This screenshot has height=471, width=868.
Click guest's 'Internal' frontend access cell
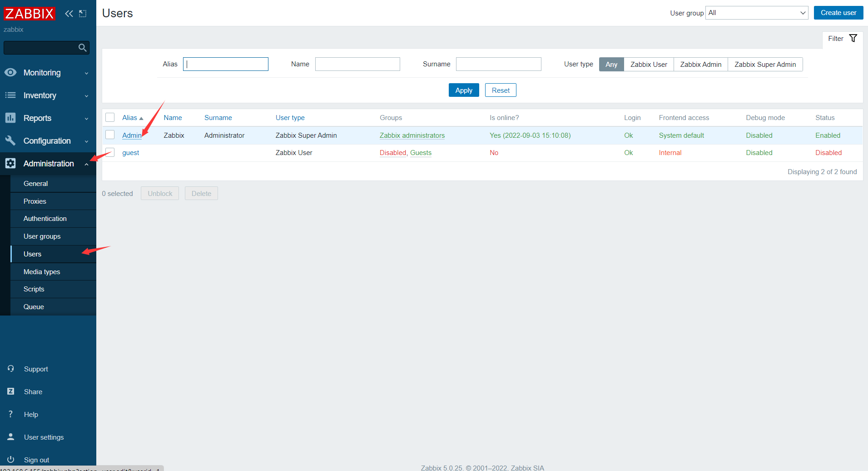click(670, 153)
